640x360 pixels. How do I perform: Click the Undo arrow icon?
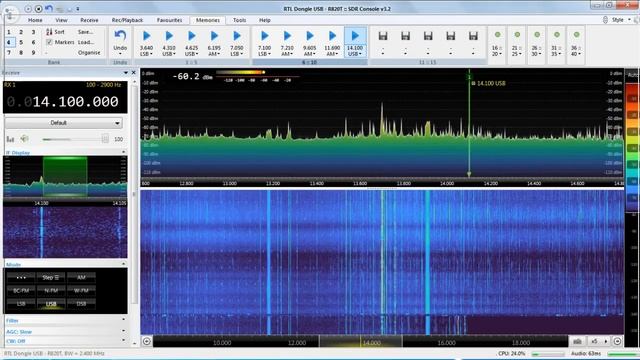coord(120,36)
